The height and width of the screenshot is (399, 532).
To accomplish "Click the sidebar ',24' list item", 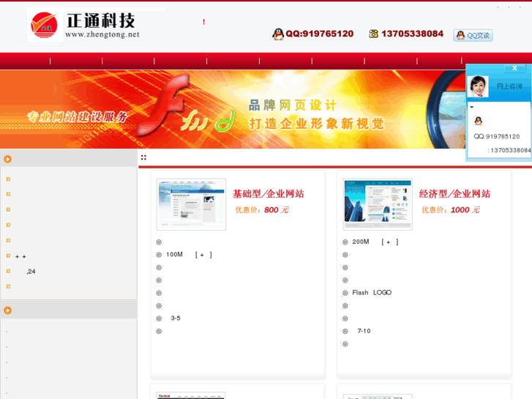I will (x=31, y=272).
